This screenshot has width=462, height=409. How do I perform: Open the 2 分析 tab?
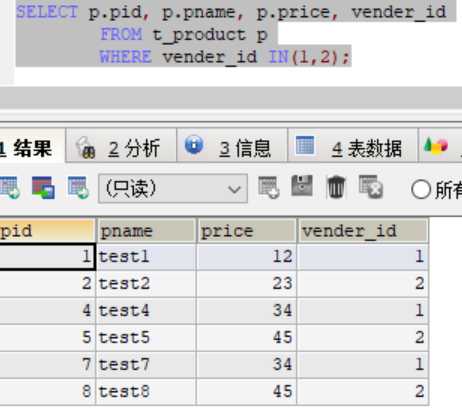(121, 147)
